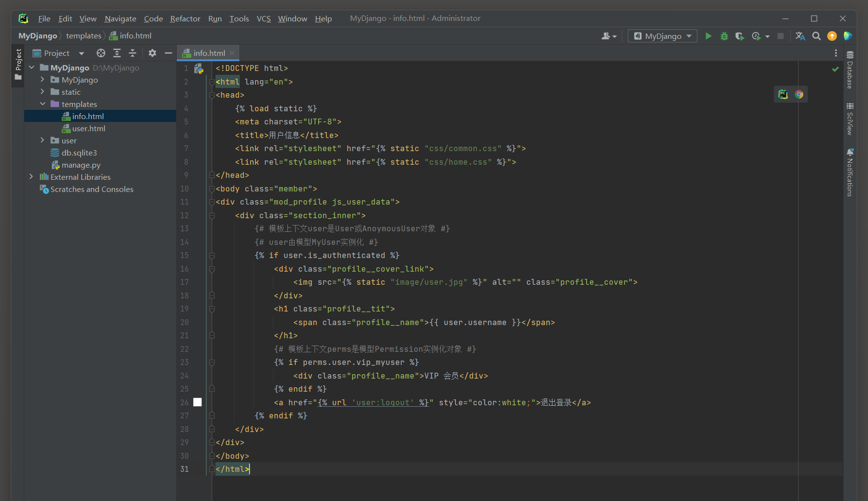Open info.html in Chrome browser
Viewport: 868px width, 501px height.
coord(799,94)
